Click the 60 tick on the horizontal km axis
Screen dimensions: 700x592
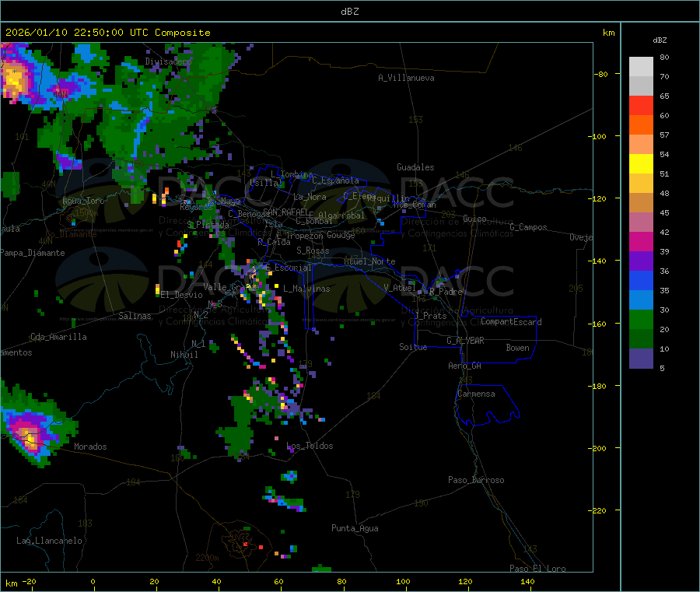coord(278,581)
